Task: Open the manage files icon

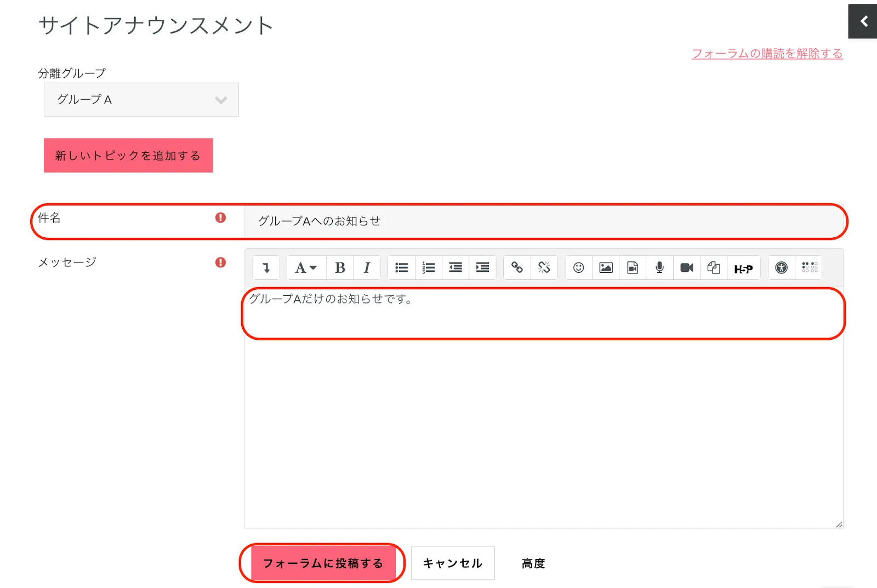Action: coord(714,268)
